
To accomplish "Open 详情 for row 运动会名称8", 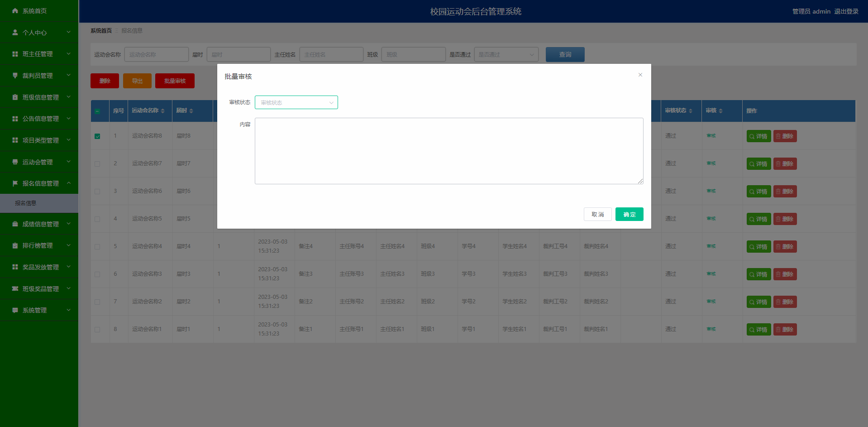I will [758, 136].
